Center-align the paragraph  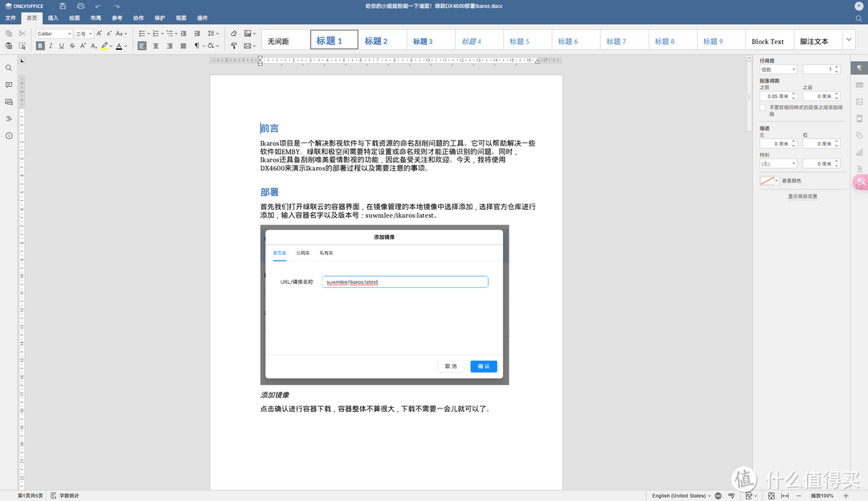tap(156, 46)
